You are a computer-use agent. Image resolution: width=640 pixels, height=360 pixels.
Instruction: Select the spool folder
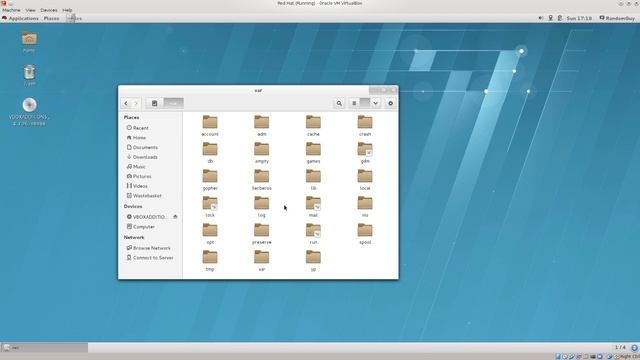(x=365, y=234)
